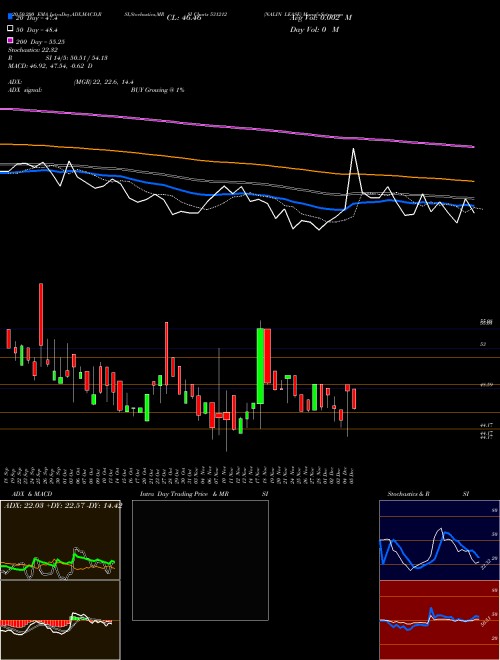500x660 pixels.
Task: Click the Avg Vol: 0.002 M readout
Action: point(321,18)
